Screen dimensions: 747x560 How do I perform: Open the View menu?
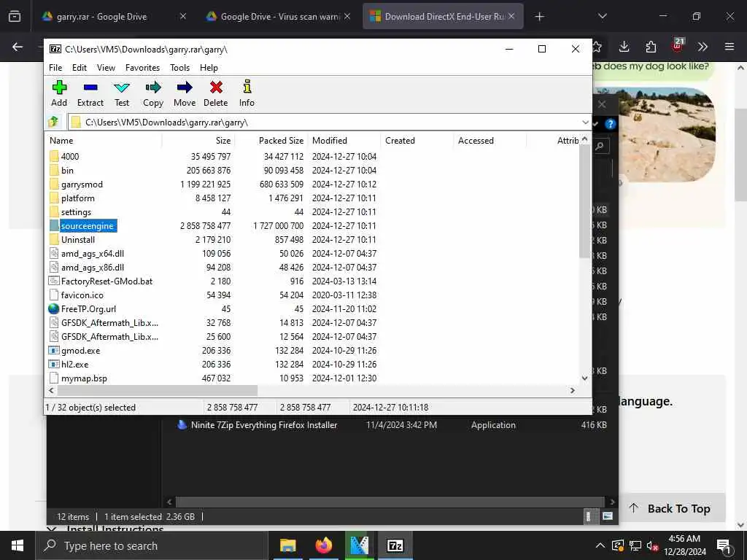106,68
